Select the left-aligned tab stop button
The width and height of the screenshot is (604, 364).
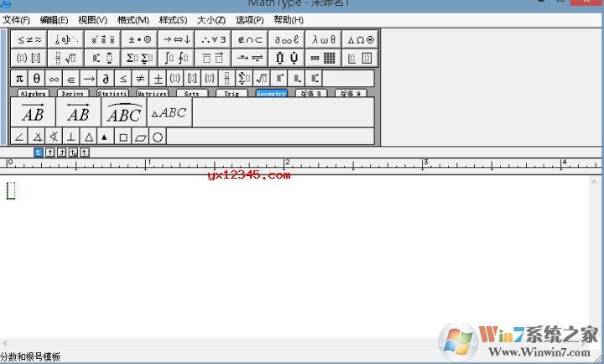[38, 153]
